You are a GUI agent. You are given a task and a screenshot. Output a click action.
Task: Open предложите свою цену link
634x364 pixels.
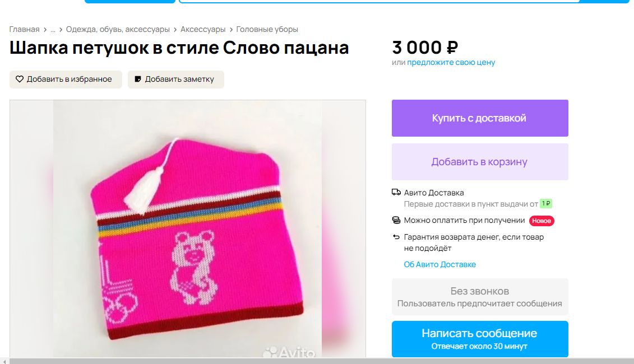[x=451, y=63]
